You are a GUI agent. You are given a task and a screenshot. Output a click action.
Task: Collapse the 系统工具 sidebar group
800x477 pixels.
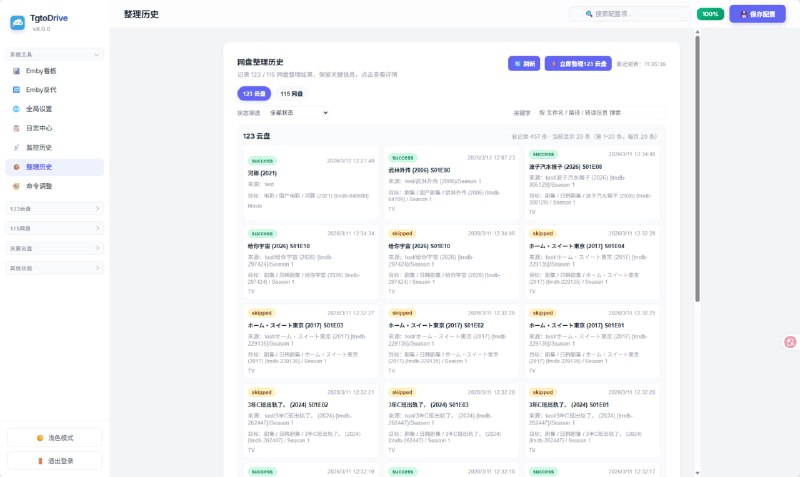(x=55, y=54)
